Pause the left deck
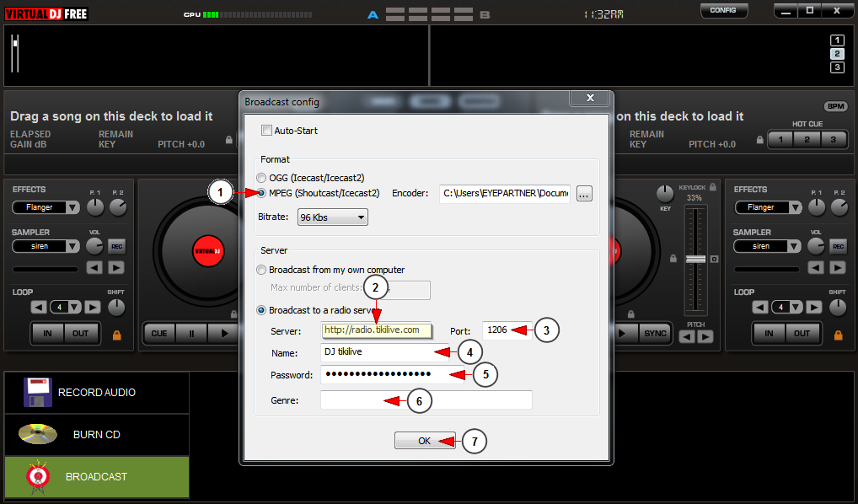Image resolution: width=858 pixels, height=504 pixels. coord(191,333)
